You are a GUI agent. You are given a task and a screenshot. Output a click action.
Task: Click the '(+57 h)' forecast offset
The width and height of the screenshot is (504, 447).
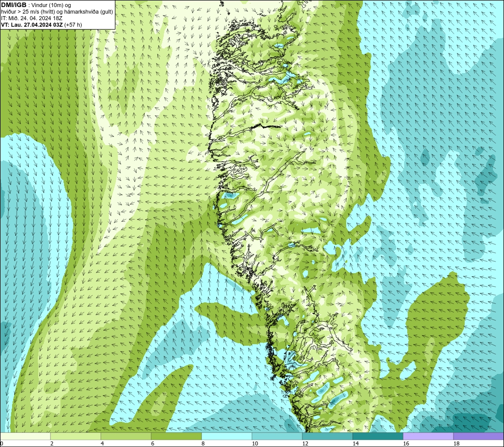click(73, 25)
